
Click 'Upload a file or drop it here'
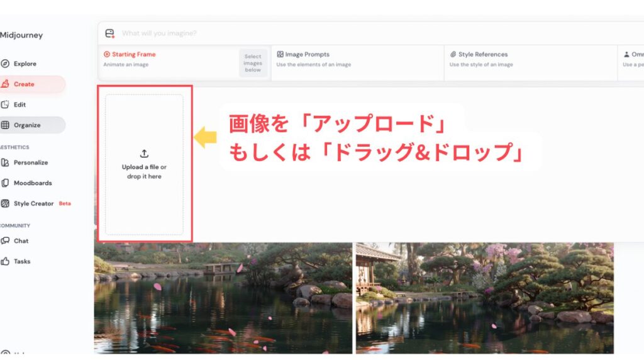pyautogui.click(x=144, y=172)
